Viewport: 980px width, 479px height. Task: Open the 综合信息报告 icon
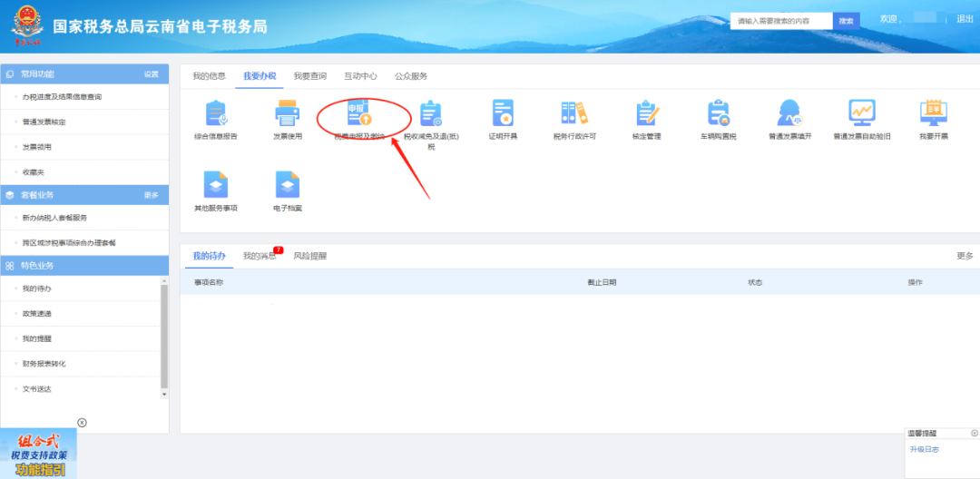coord(216,113)
